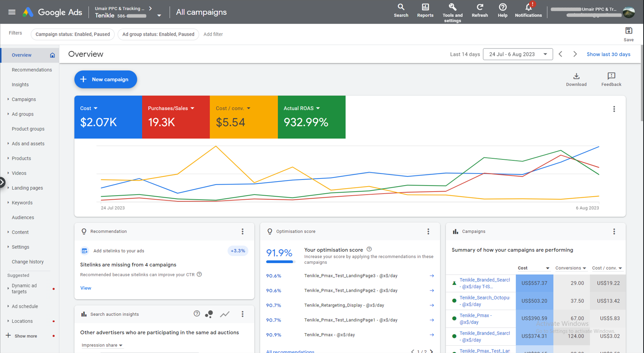Screen dimensions: 644x353
Task: Click the user profile avatar
Action: pos(629,12)
